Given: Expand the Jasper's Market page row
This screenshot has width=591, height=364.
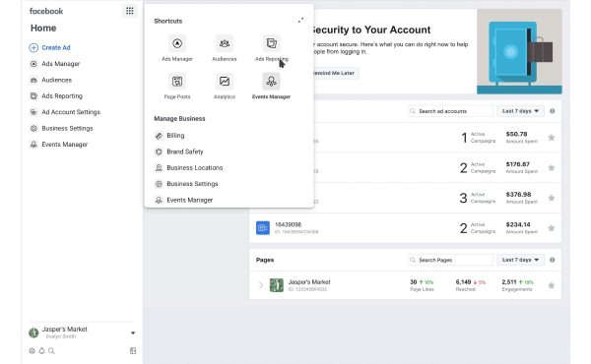Looking at the screenshot, I should tap(261, 285).
